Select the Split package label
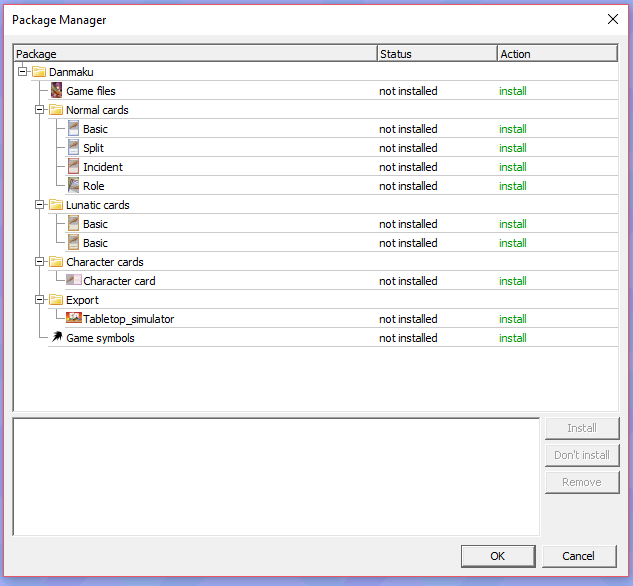The image size is (633, 586). click(x=93, y=148)
